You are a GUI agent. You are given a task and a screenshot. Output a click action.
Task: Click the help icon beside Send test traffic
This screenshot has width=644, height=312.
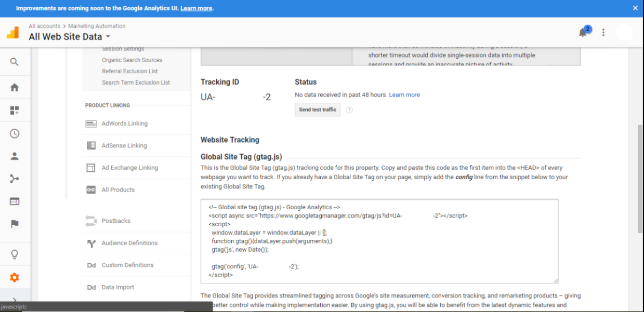[349, 110]
